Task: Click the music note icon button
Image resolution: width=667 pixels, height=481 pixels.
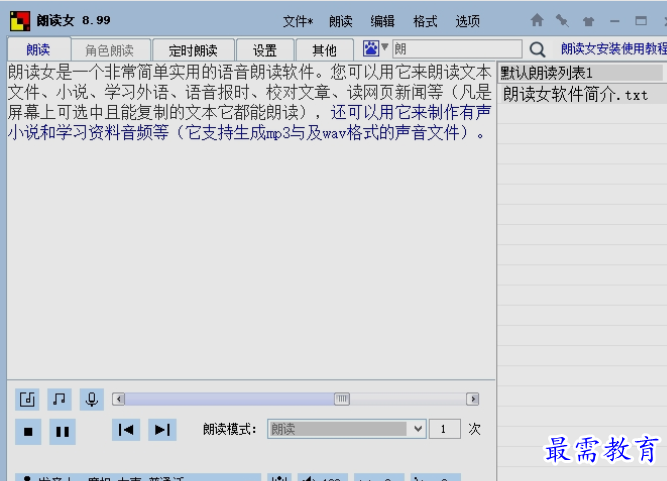Action: pyautogui.click(x=59, y=399)
